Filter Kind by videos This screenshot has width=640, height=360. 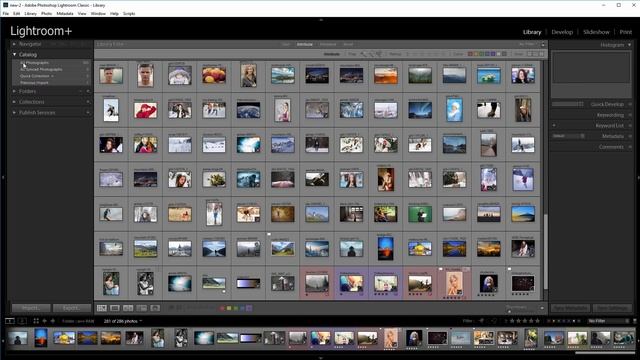pos(541,54)
